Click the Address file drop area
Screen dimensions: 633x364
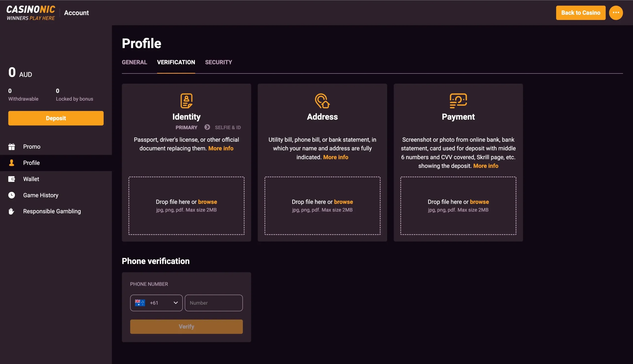coord(322,206)
